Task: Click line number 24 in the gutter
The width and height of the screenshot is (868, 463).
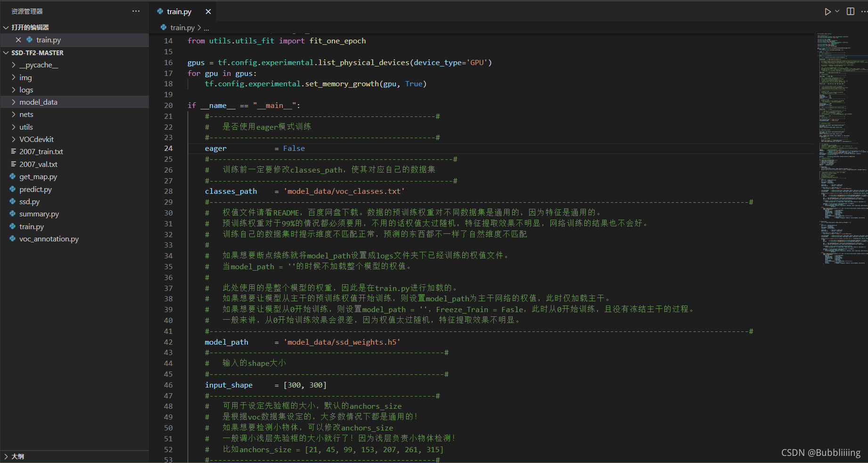Action: tap(168, 149)
